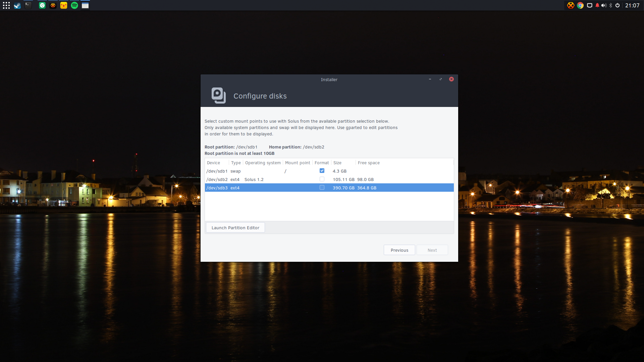644x362 pixels.
Task: Open the yellow app with red diamonds
Action: 64,5
